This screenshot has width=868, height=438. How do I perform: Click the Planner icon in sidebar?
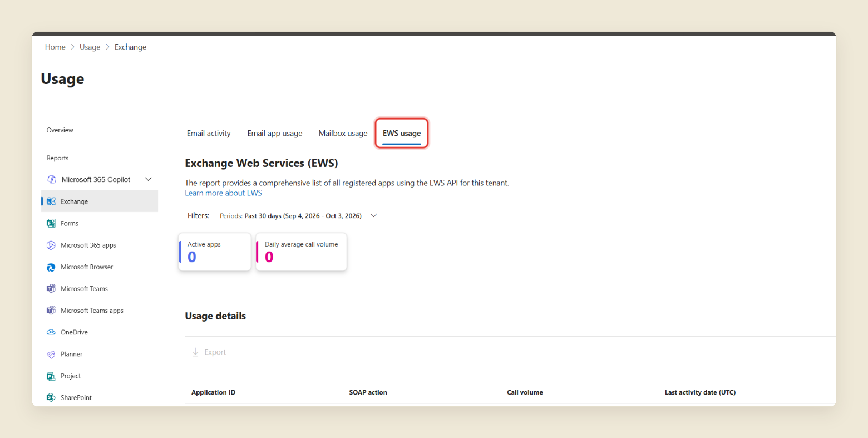51,354
